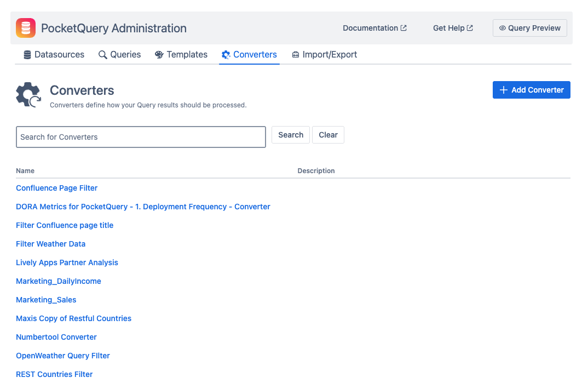This screenshot has height=383, width=588.
Task: Click the Queries magnifier icon
Action: [x=102, y=54]
